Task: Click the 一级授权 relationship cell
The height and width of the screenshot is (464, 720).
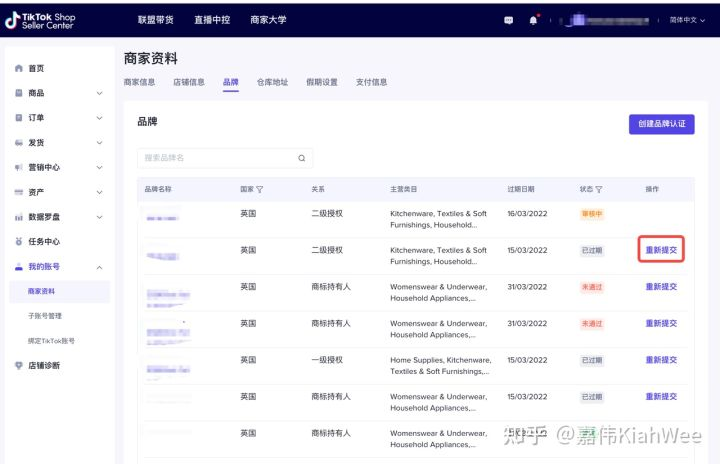Action: (x=327, y=360)
